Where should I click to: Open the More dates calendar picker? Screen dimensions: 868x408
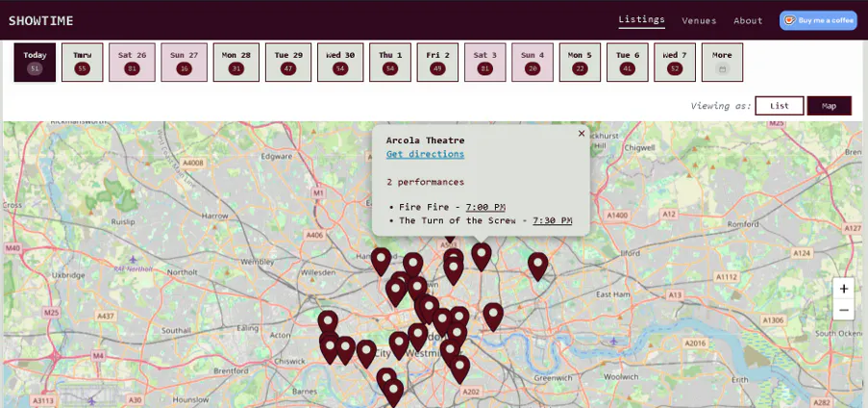point(722,63)
